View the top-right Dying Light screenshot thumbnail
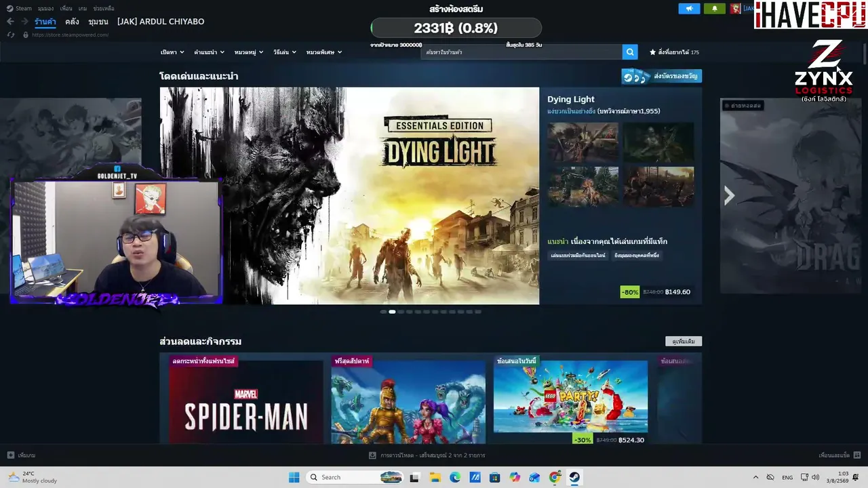This screenshot has height=488, width=868. point(658,142)
